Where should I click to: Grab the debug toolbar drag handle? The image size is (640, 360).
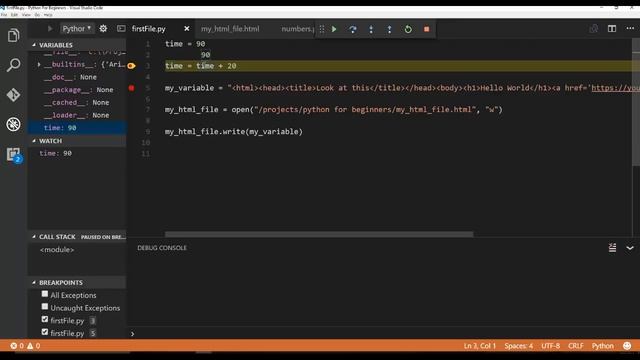click(322, 29)
